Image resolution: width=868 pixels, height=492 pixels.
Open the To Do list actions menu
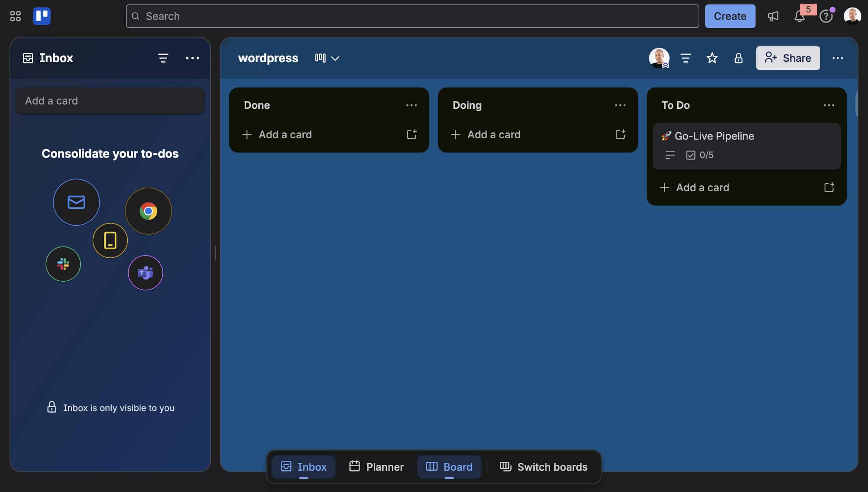829,105
